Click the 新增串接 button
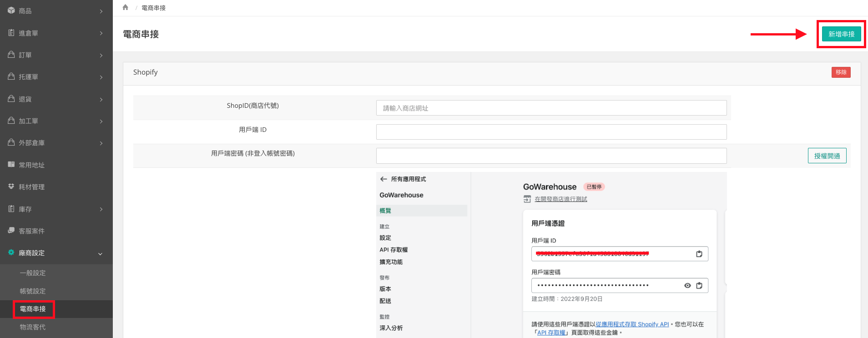The height and width of the screenshot is (338, 868). (x=841, y=34)
